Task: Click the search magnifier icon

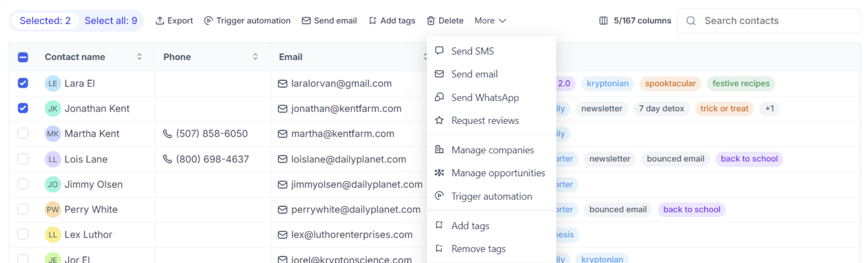Action: pyautogui.click(x=691, y=20)
